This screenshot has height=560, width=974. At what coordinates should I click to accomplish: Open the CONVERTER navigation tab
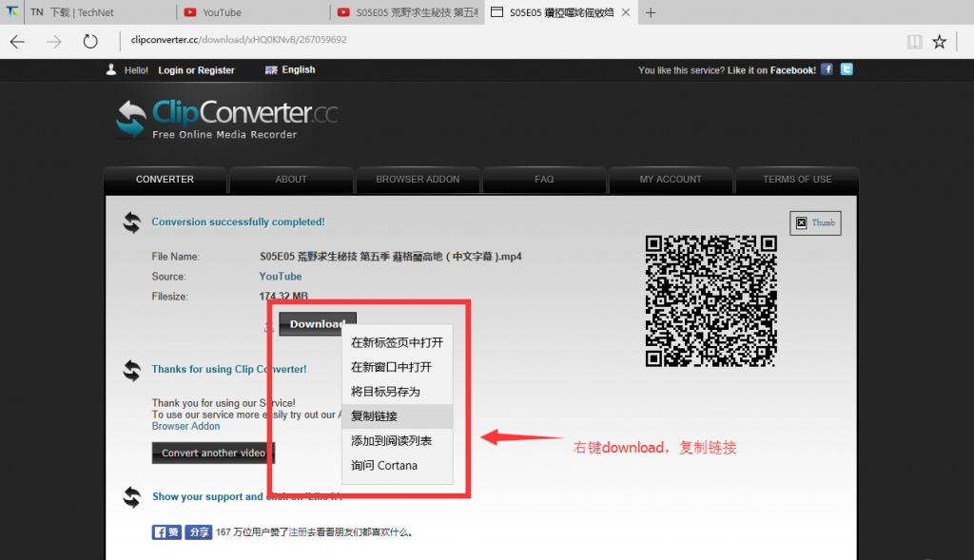pos(165,180)
